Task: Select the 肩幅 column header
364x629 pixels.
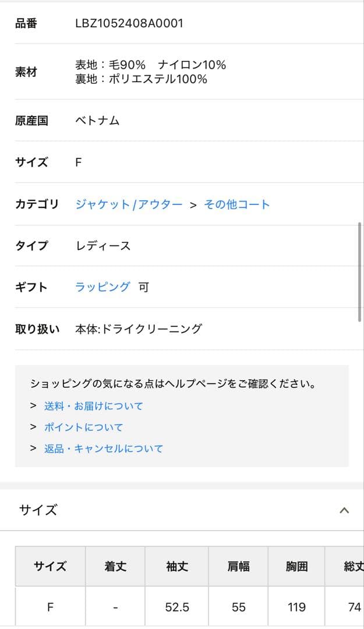Action: (x=239, y=566)
